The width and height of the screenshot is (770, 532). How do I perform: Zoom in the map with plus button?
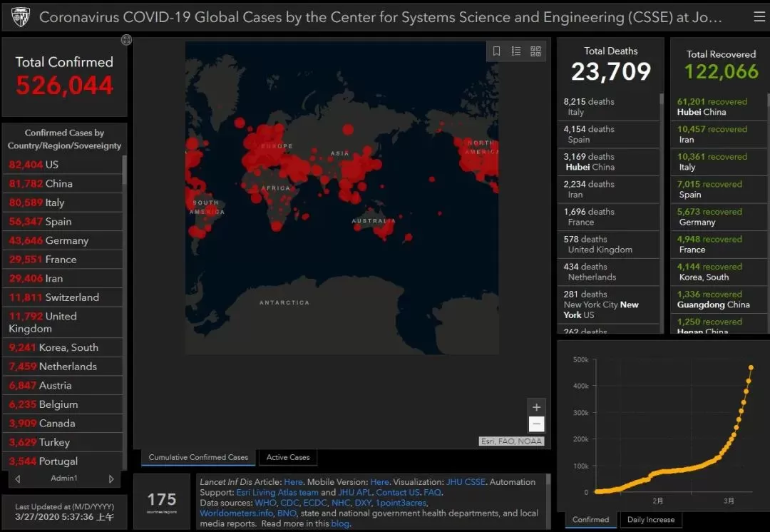[x=536, y=407]
